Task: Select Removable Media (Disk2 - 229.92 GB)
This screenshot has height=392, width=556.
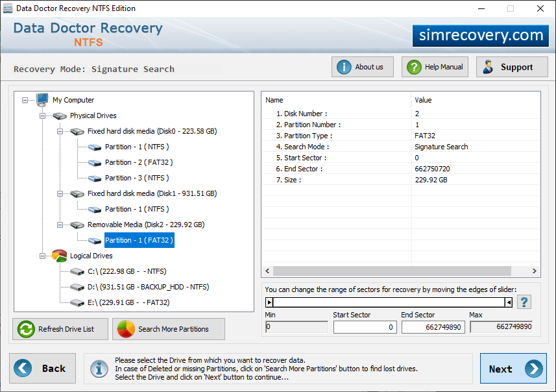Action: pos(146,225)
